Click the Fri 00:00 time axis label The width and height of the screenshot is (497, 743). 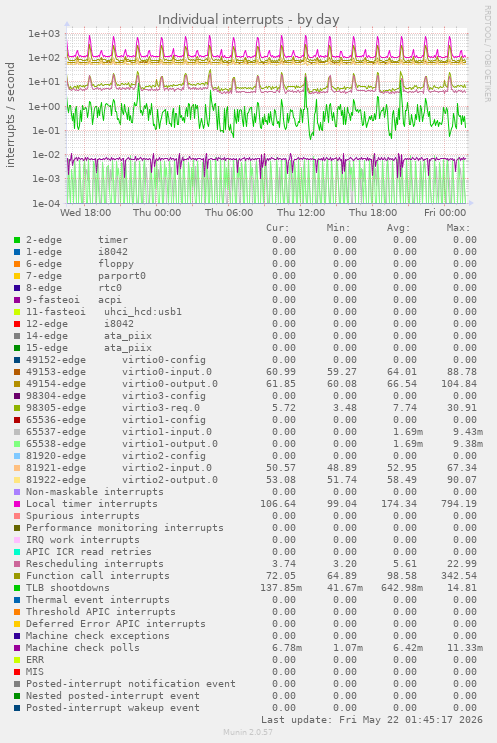click(x=445, y=213)
